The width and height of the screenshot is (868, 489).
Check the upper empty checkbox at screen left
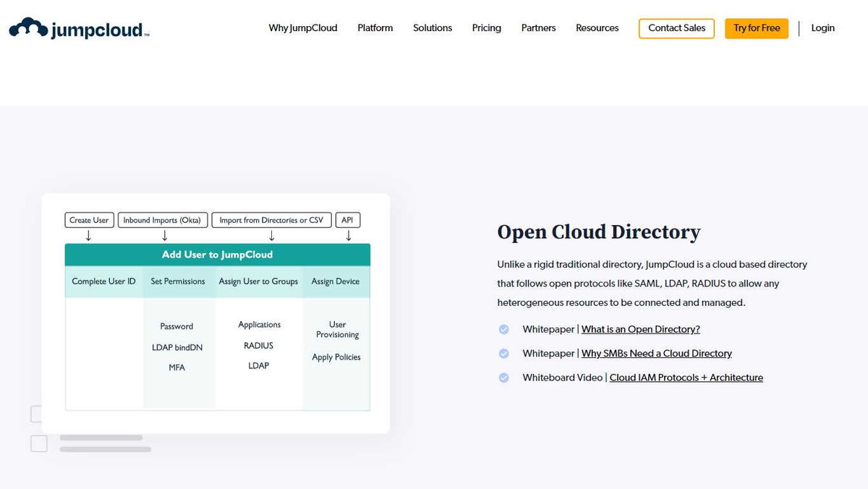[38, 414]
